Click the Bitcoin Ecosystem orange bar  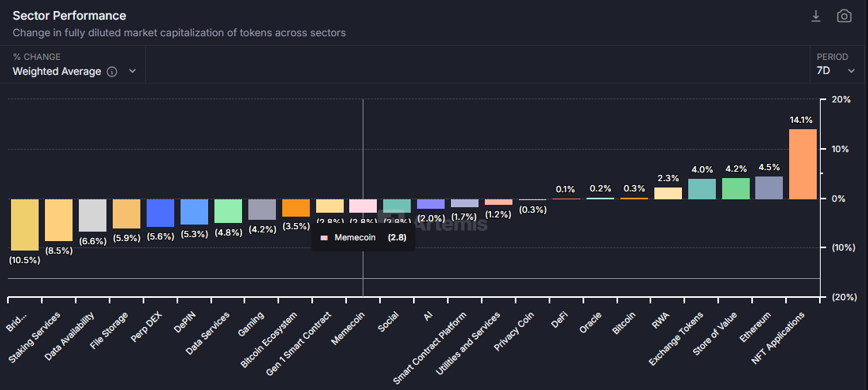296,207
